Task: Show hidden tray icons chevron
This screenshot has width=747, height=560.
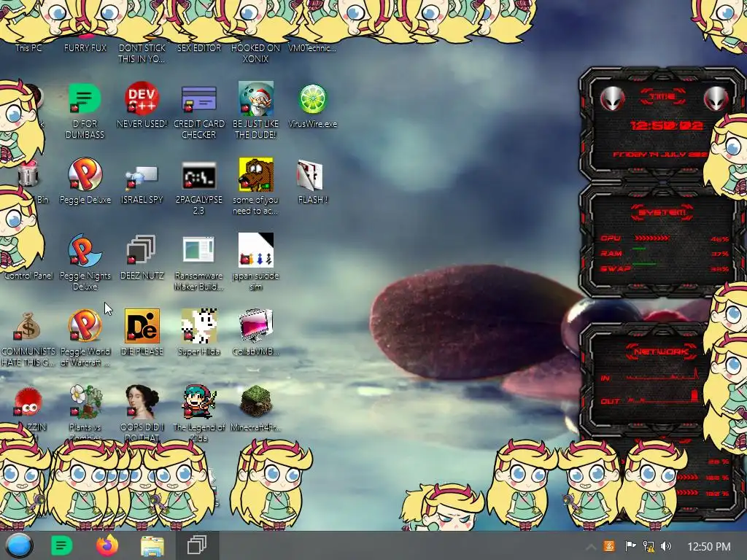Action: (590, 547)
